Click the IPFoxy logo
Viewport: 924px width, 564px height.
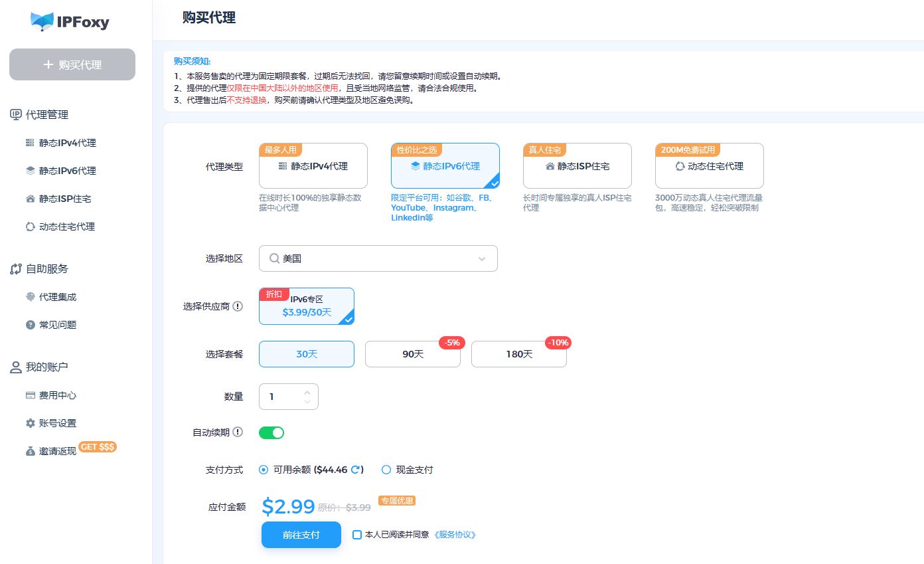(70, 21)
